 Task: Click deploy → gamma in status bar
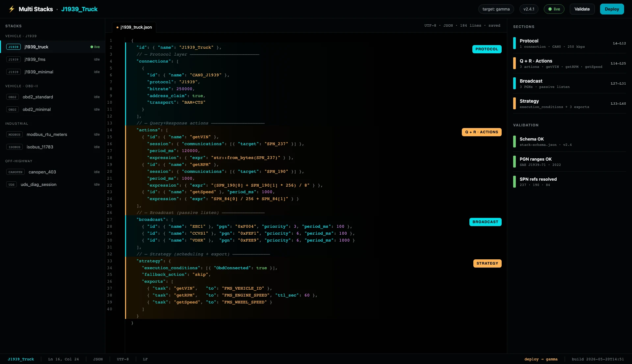(x=541, y=359)
